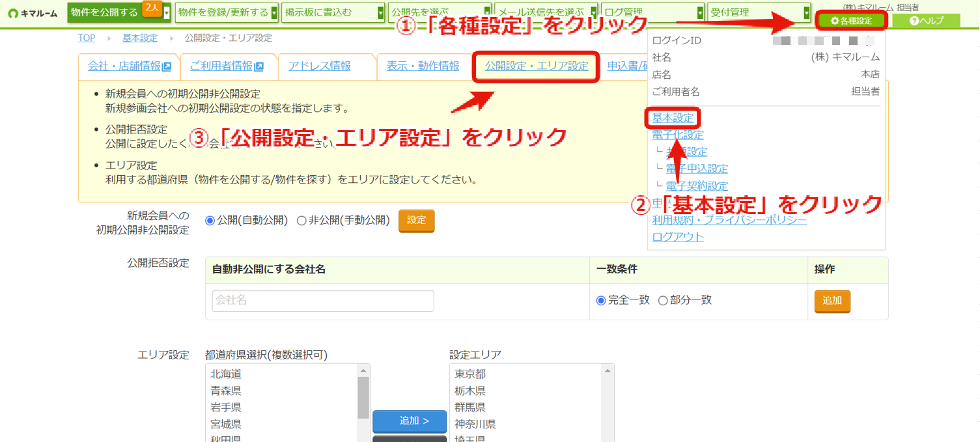Switch to 表示・動作情報 tab
The image size is (980, 442).
[423, 66]
